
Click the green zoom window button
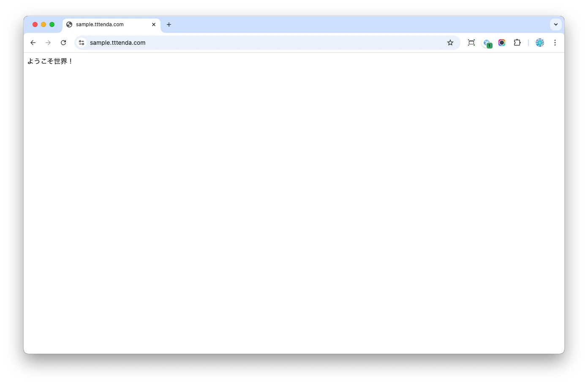[x=52, y=24]
